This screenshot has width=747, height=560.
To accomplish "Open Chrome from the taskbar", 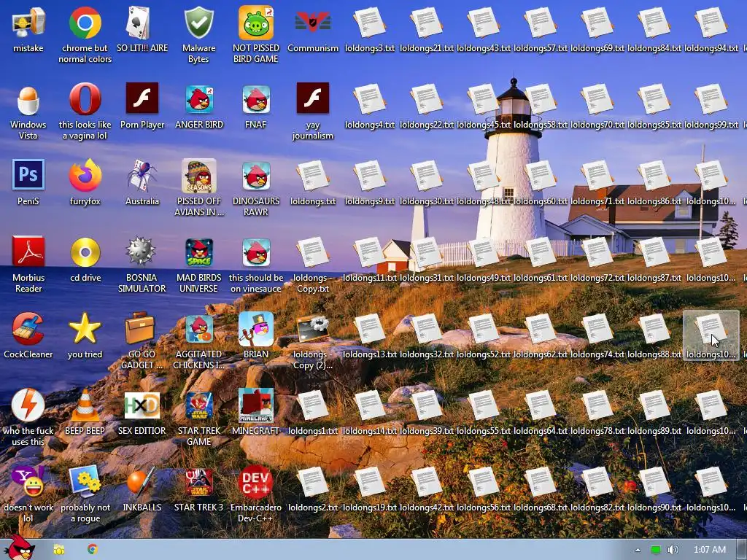I will [x=93, y=549].
